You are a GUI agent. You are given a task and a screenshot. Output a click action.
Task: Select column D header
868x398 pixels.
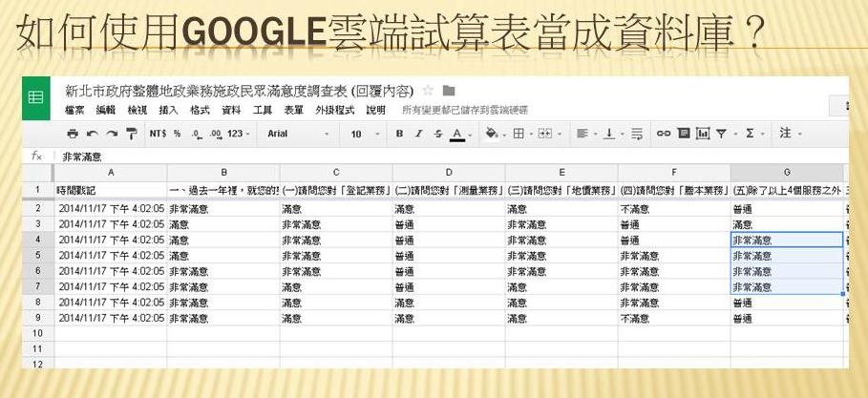(449, 172)
